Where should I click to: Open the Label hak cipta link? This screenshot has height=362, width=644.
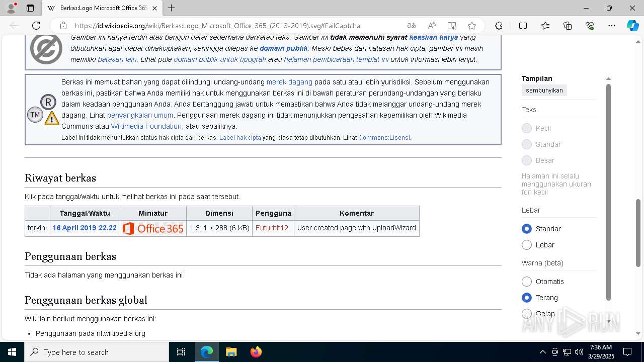[x=240, y=138]
